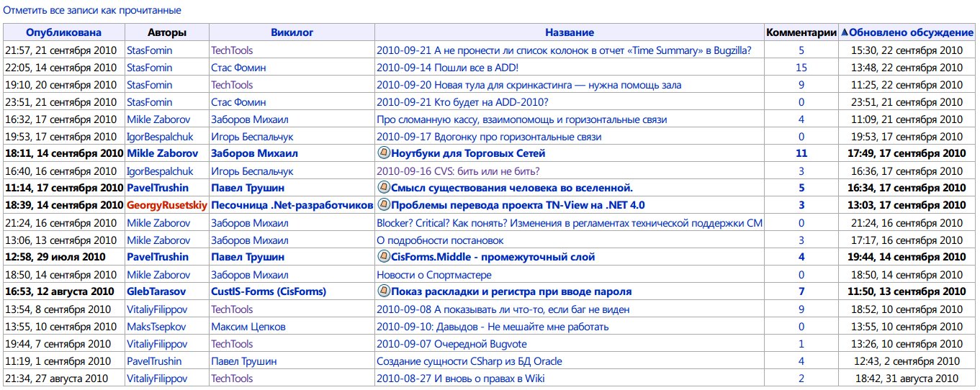Open 'Проблемы перевода проекта TN-View на .NET 4.0'
The width and height of the screenshot is (980, 390).
[518, 205]
